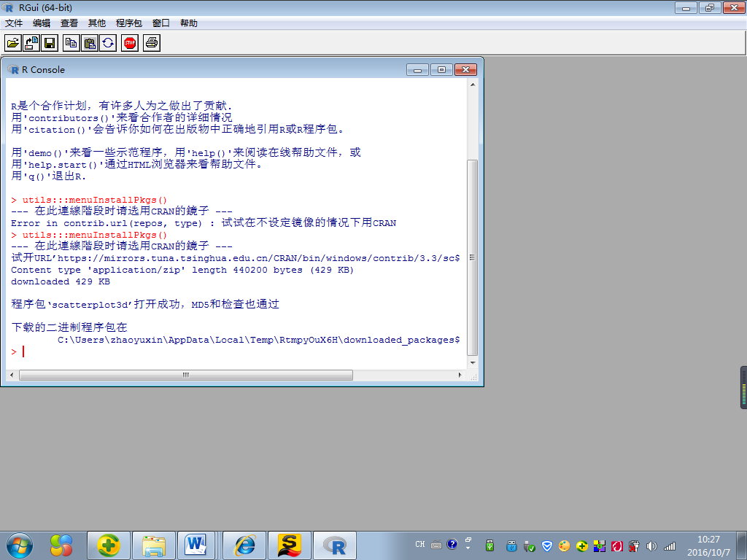
Task: Click the Load workspace toolbar icon
Action: click(31, 43)
